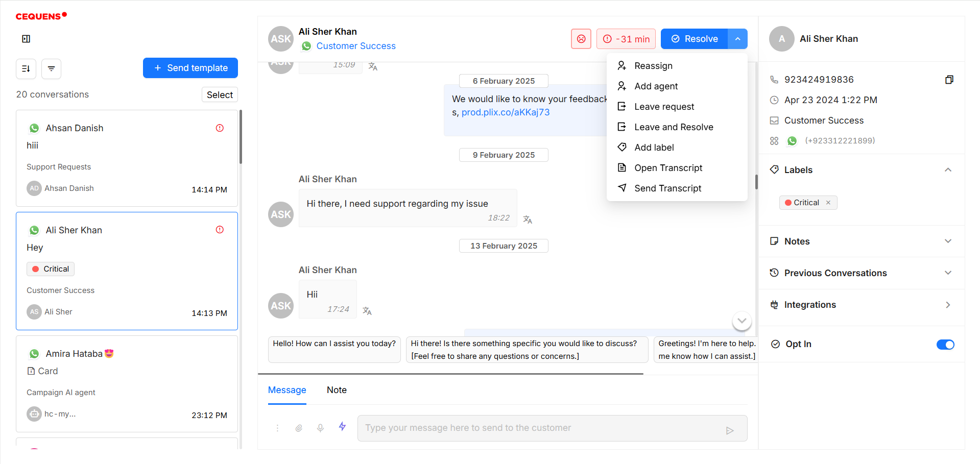
Task: Click 'Support Requests' on Ahsan Danish card
Action: 59,167
